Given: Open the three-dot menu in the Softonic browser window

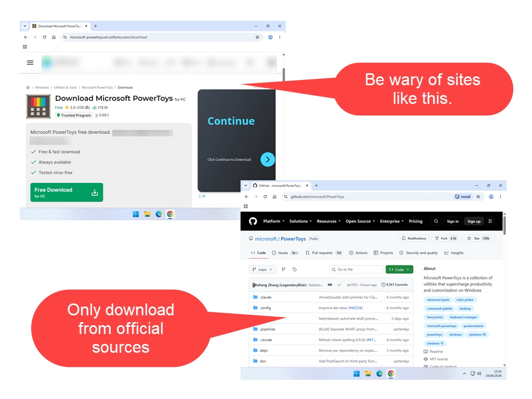Looking at the screenshot, I should coord(280,37).
